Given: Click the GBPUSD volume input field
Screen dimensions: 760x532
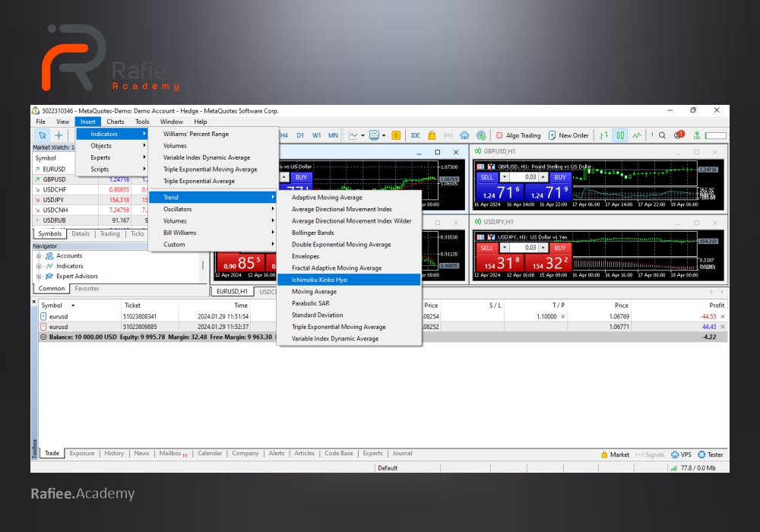Looking at the screenshot, I should (x=524, y=177).
